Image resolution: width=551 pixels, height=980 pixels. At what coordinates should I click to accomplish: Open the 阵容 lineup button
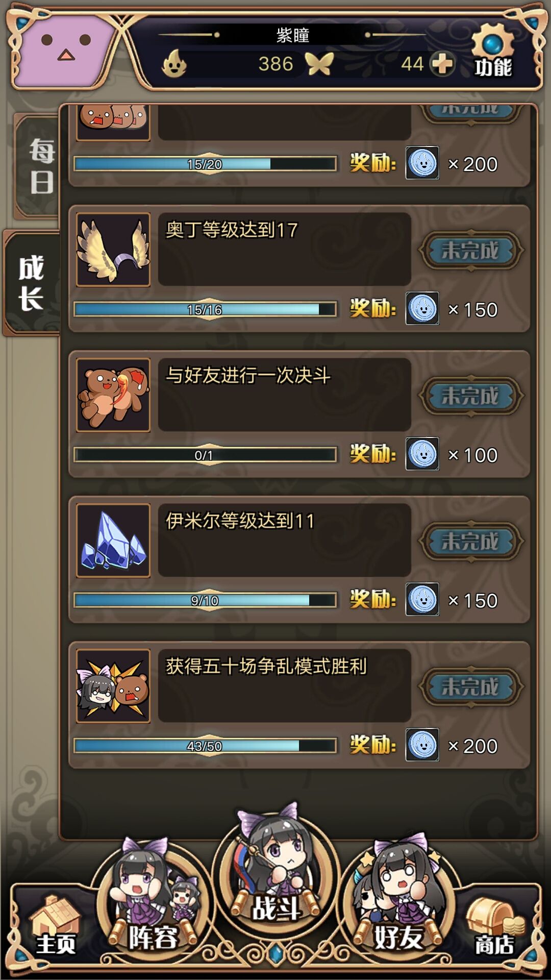click(152, 898)
